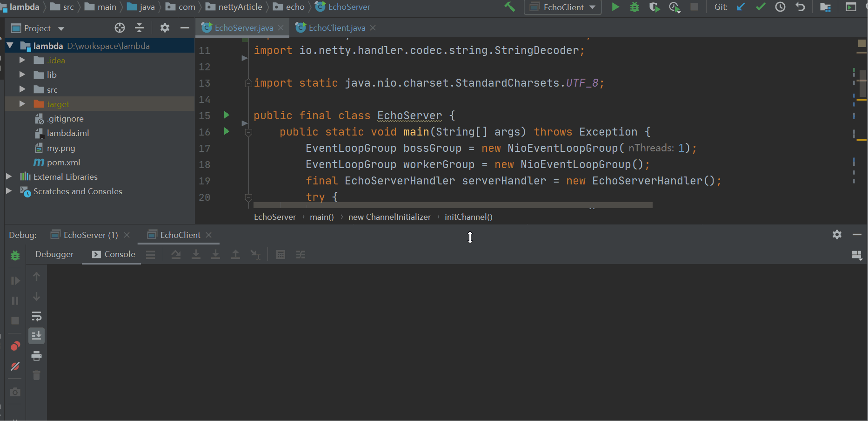Update project via the blue Git arrow
This screenshot has width=868, height=421.
tap(741, 7)
